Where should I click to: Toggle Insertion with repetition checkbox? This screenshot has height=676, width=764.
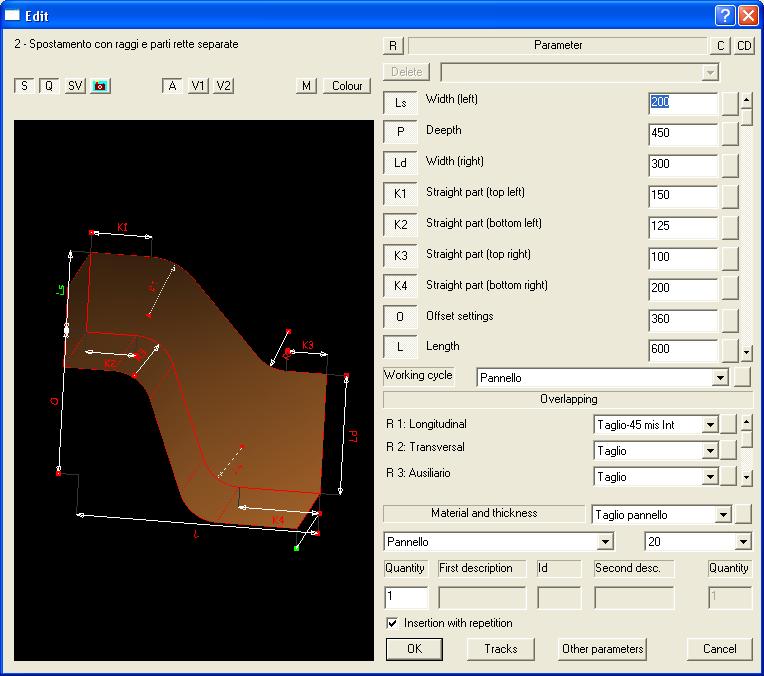[x=392, y=623]
